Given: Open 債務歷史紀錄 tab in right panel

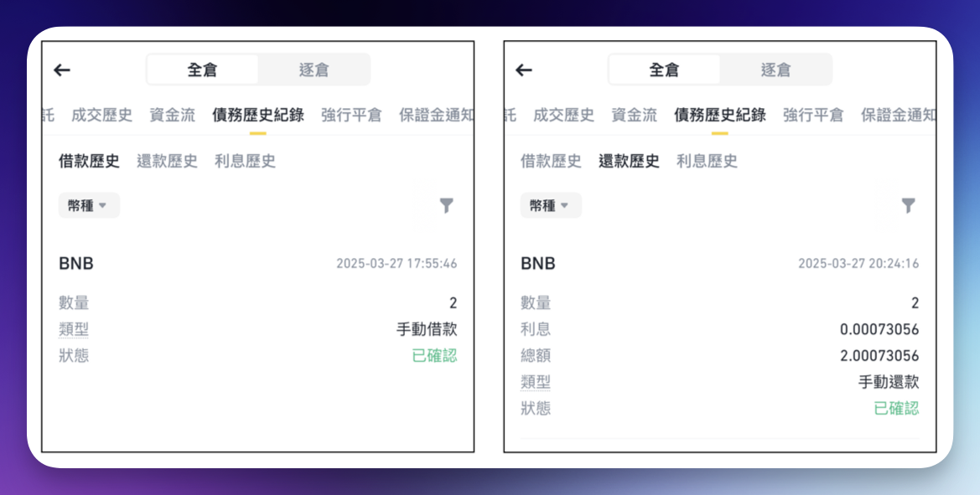Looking at the screenshot, I should pos(720,115).
